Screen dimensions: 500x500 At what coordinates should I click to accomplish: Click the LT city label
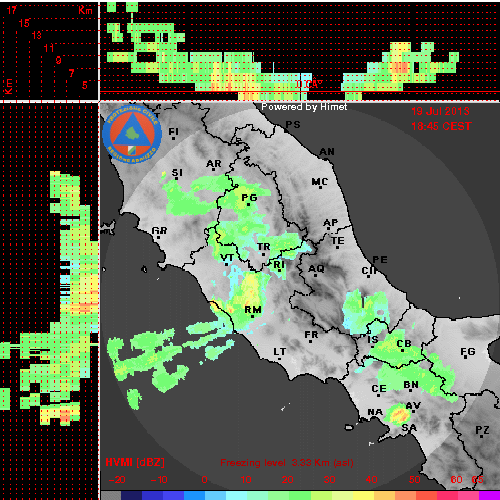(280, 352)
